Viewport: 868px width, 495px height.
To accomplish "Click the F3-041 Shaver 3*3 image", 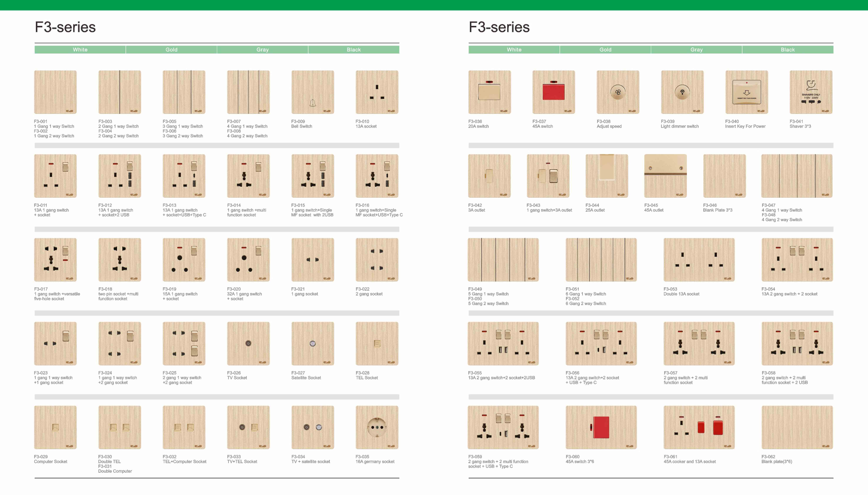I will [811, 92].
